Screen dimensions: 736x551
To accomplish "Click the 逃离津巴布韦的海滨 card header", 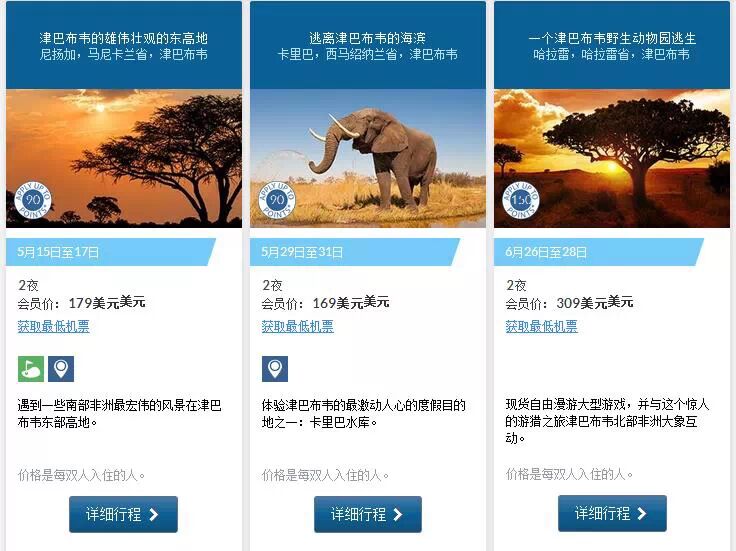I will point(368,46).
